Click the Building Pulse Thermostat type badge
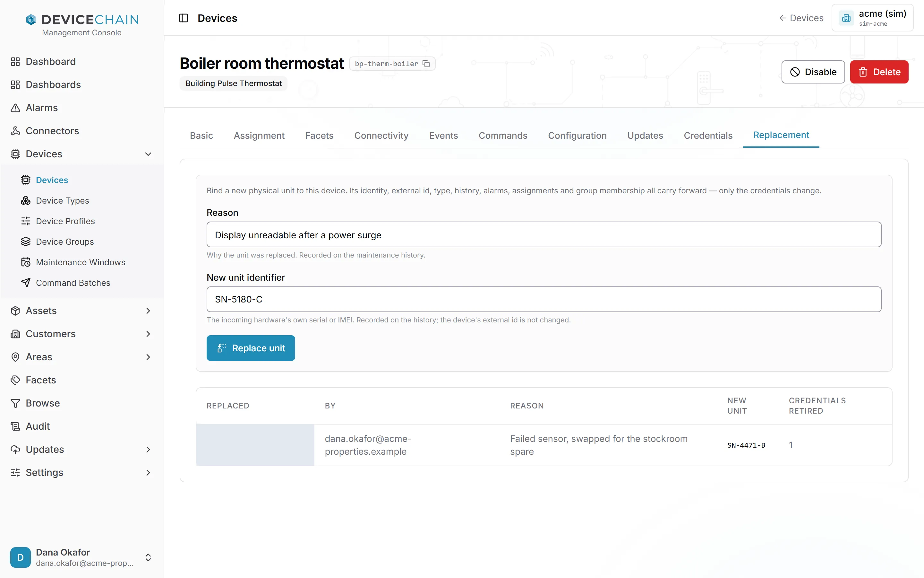The image size is (924, 578). 233,83
